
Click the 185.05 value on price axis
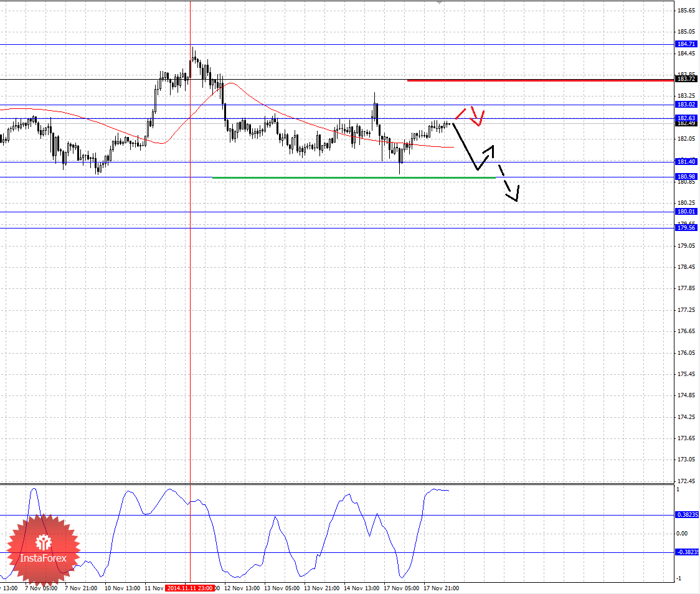pos(686,32)
